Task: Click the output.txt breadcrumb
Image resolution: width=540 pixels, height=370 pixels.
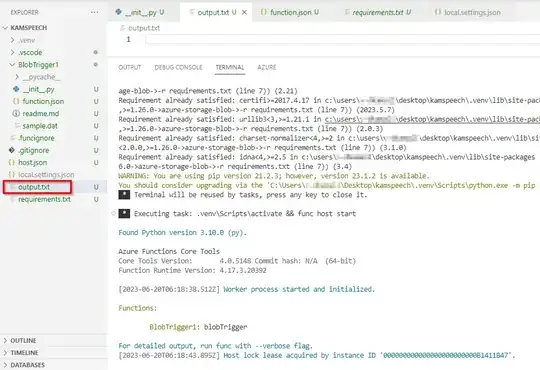Action: click(144, 28)
